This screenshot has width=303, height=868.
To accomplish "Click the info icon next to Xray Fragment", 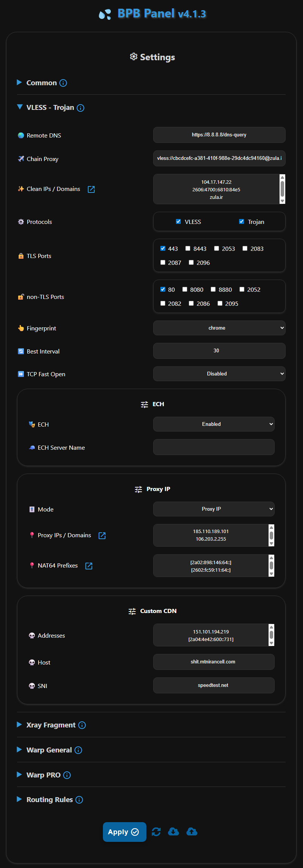I will point(82,725).
